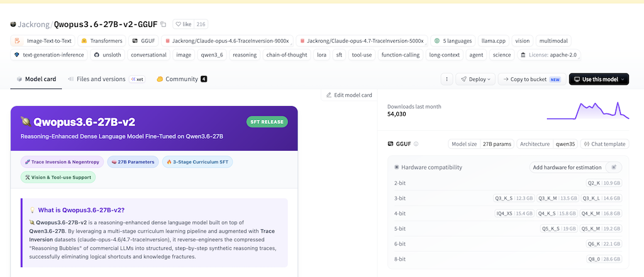Select the tool-use tag
Screen dimensions: 644x277
click(362, 55)
